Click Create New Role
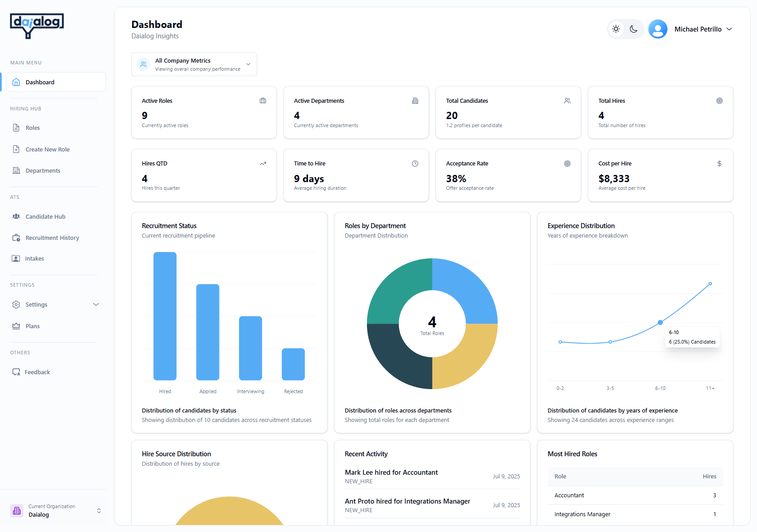This screenshot has height=532, width=757. coord(47,149)
